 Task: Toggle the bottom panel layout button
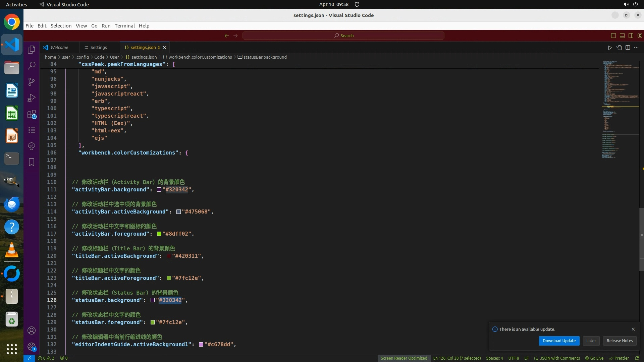pyautogui.click(x=622, y=36)
